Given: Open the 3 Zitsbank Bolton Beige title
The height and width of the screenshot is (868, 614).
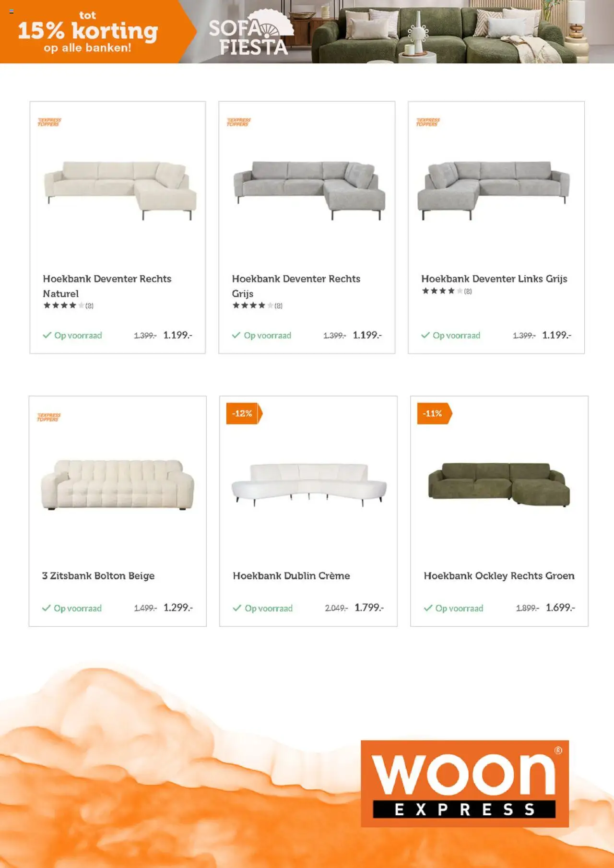Looking at the screenshot, I should tap(98, 575).
